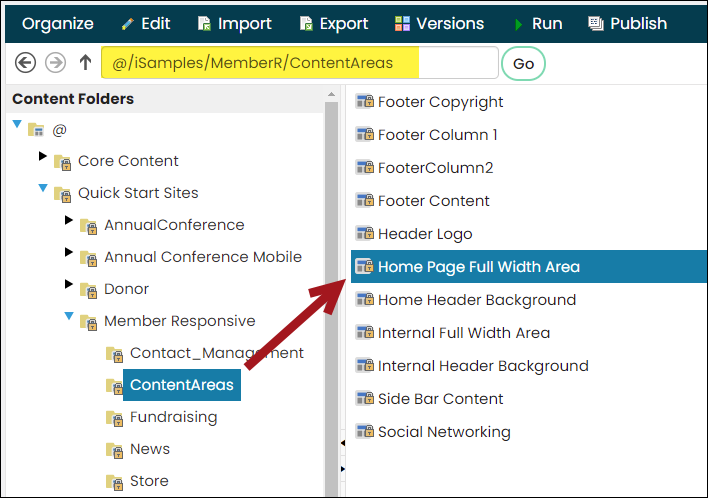Click the green Run play icon

coord(518,24)
